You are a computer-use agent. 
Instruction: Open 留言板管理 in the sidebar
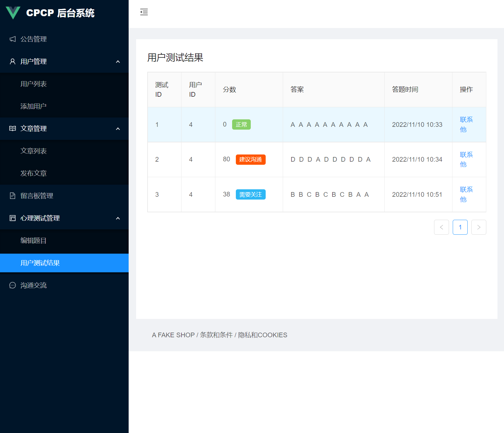64,196
